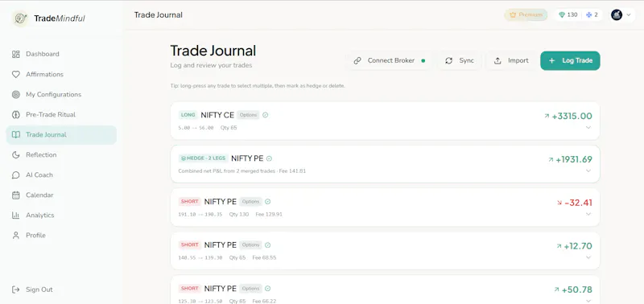The height and width of the screenshot is (304, 644).
Task: Sign Out of the account
Action: point(61,290)
